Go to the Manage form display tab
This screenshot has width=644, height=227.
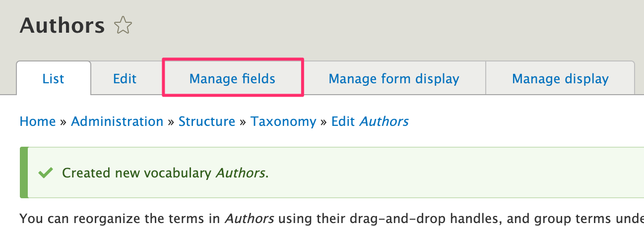click(x=394, y=79)
